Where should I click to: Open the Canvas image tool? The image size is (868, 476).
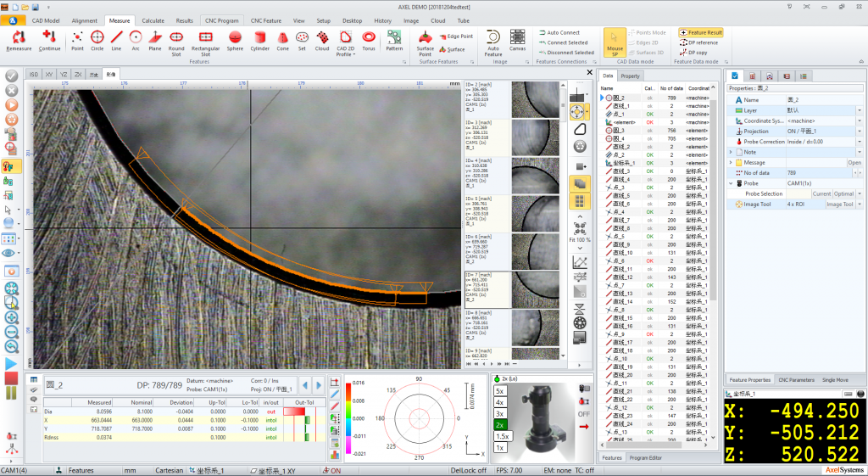518,41
